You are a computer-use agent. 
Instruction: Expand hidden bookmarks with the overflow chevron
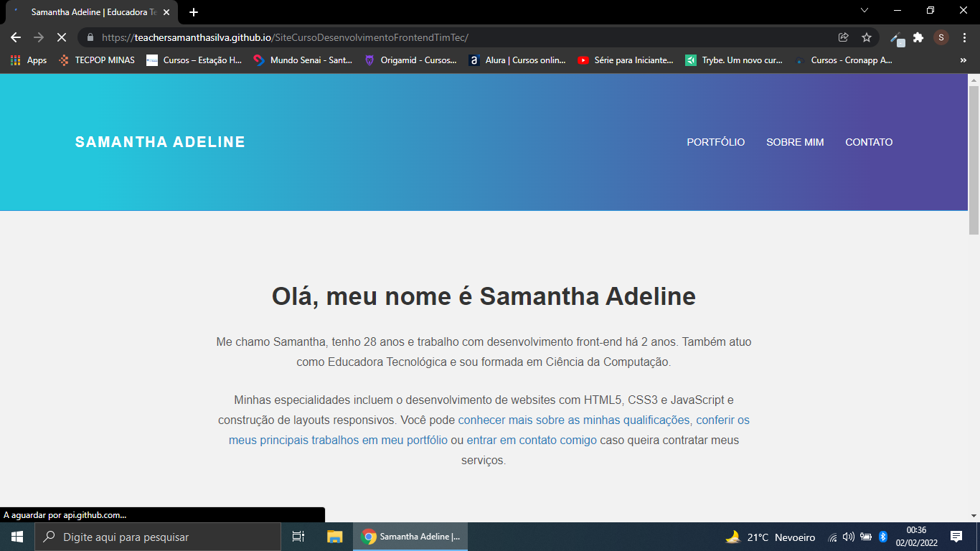pyautogui.click(x=963, y=60)
